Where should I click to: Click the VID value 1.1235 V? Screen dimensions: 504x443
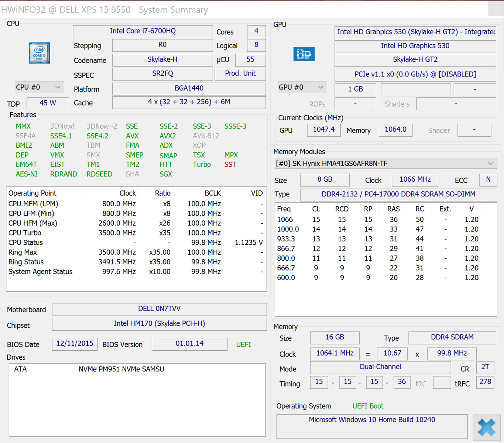[249, 243]
